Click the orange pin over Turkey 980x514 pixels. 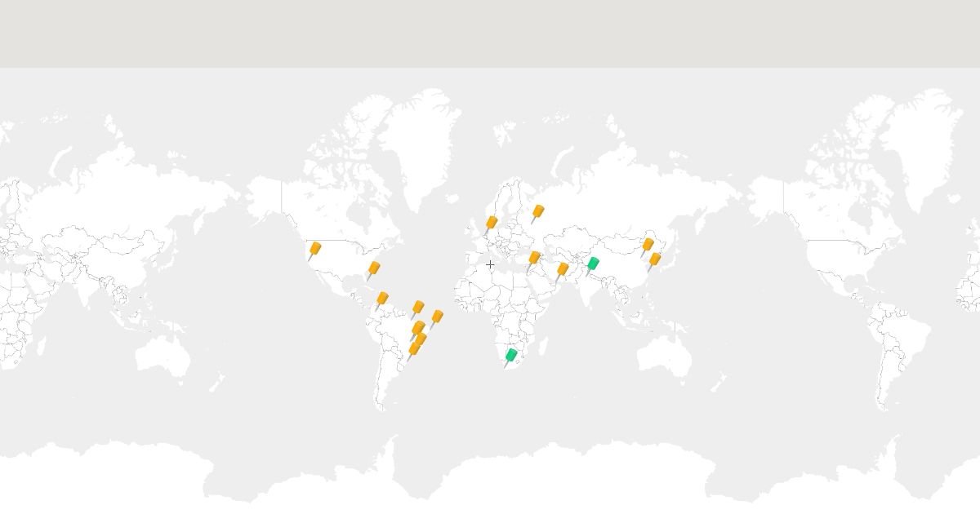point(533,259)
